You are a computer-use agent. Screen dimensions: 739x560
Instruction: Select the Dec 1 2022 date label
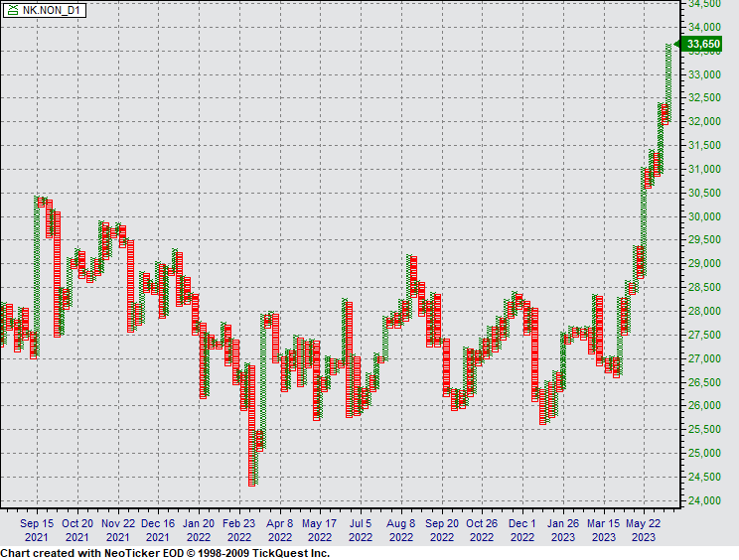click(522, 530)
